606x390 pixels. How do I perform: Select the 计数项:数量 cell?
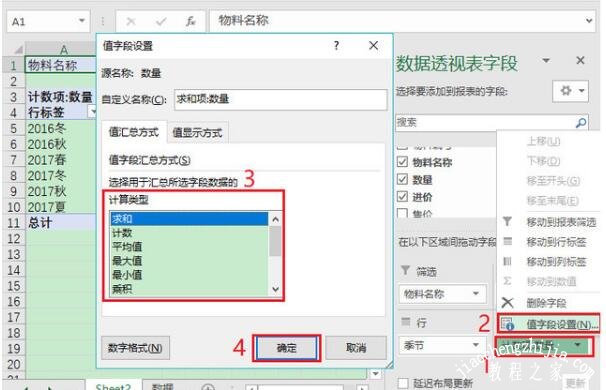[61, 97]
